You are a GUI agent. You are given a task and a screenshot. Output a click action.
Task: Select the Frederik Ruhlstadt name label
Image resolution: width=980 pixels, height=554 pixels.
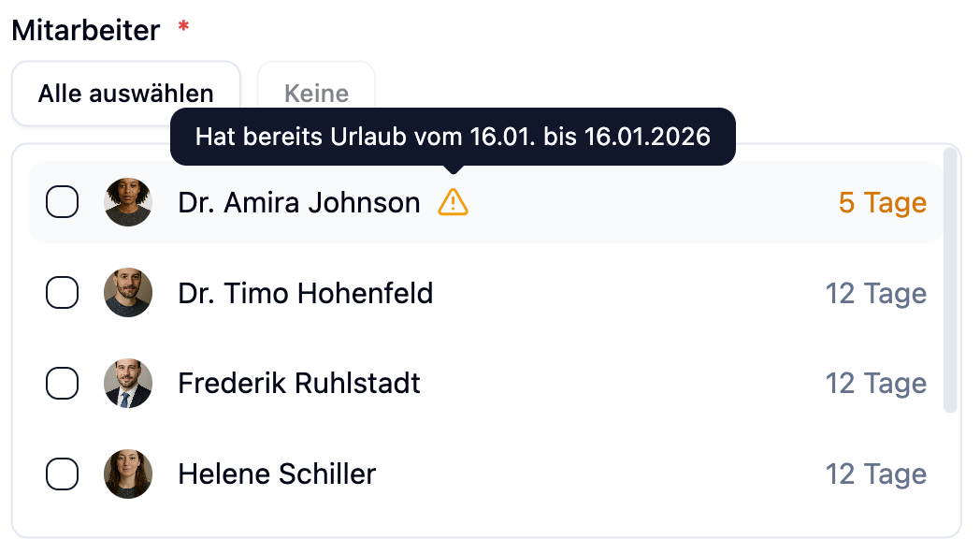[299, 384]
